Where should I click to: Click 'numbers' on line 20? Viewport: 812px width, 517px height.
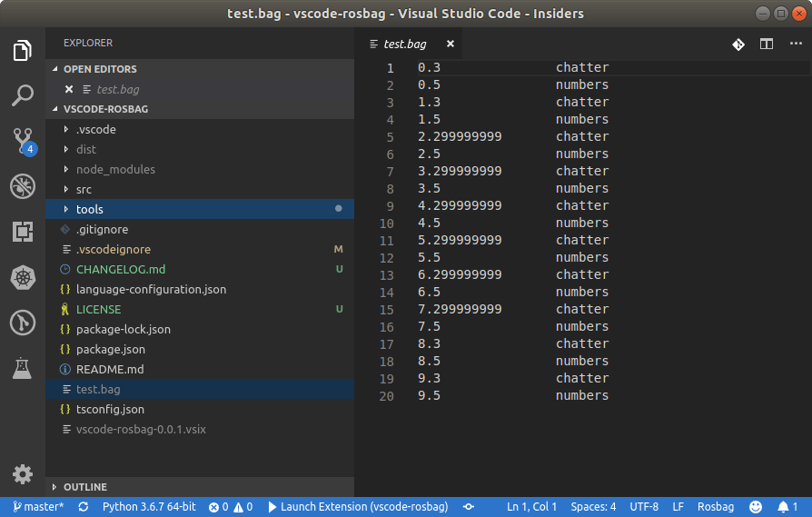click(582, 396)
